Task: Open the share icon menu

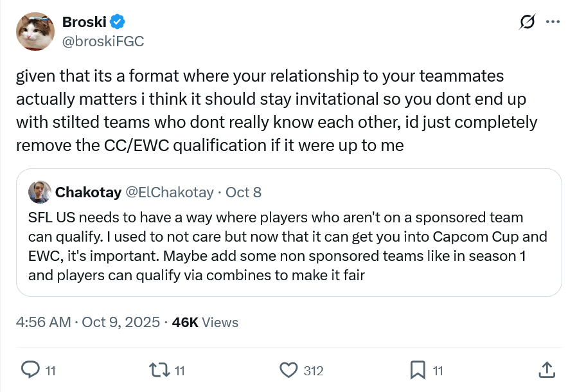Action: (x=546, y=370)
